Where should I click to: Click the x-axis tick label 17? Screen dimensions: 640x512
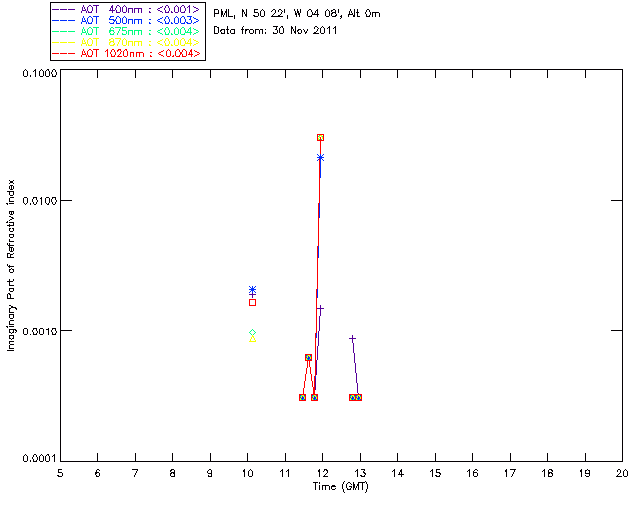(x=510, y=474)
